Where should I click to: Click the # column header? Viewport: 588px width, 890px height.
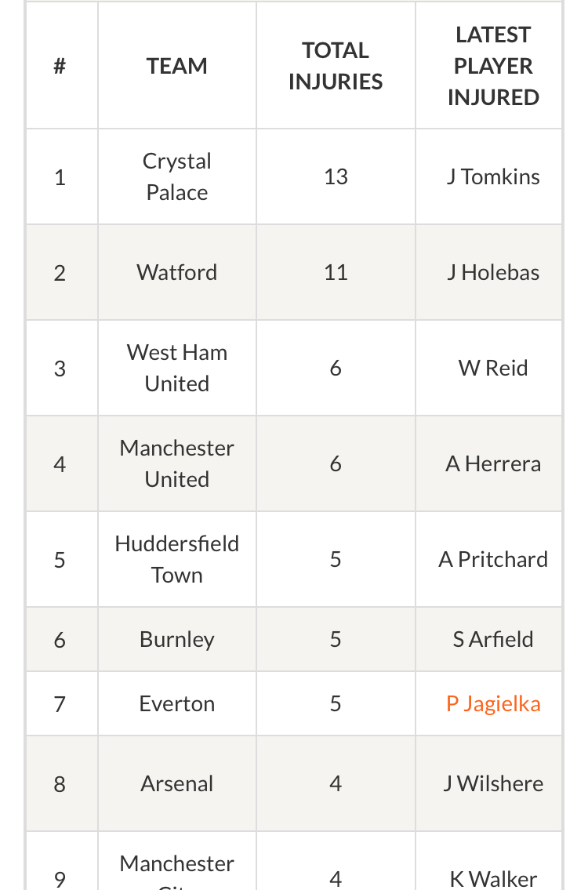(60, 66)
